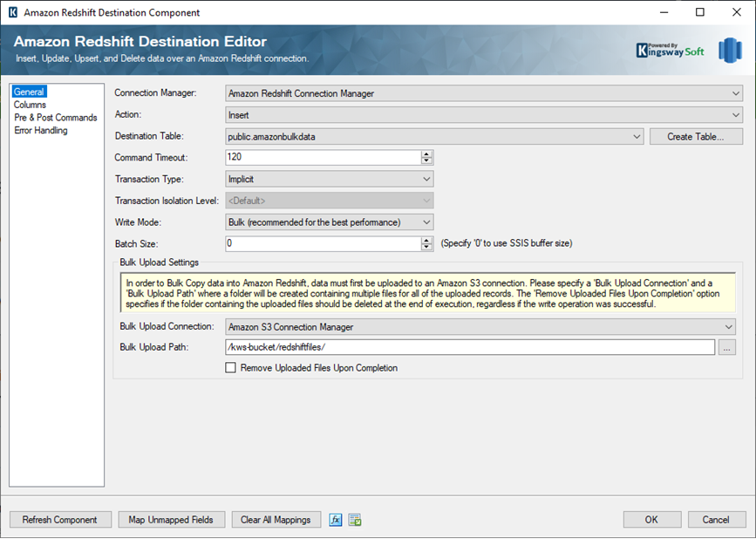Minimize the dialog window
The image size is (756, 539).
[664, 12]
